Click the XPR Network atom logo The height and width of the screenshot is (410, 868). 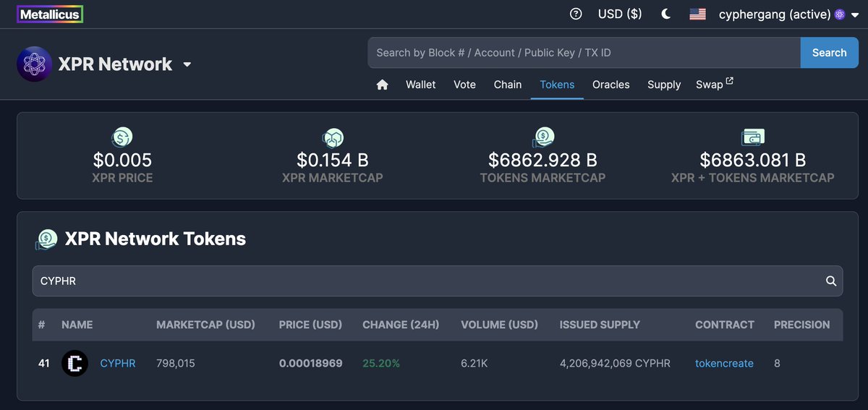(34, 64)
